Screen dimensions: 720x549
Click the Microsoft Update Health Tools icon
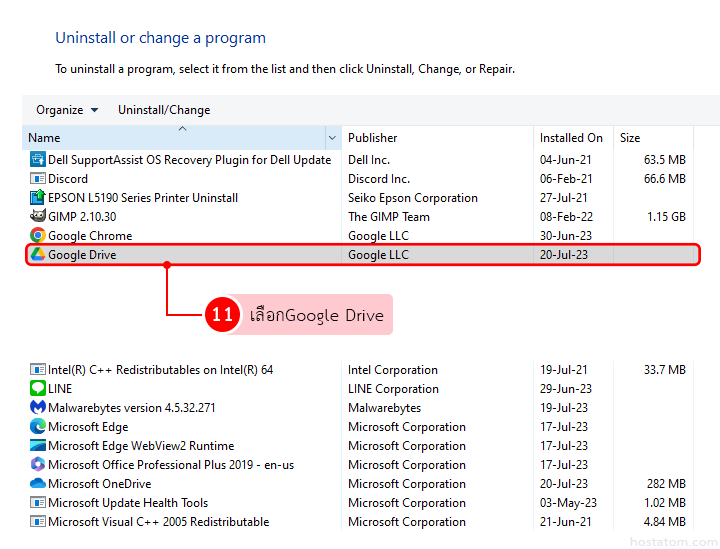point(38,503)
